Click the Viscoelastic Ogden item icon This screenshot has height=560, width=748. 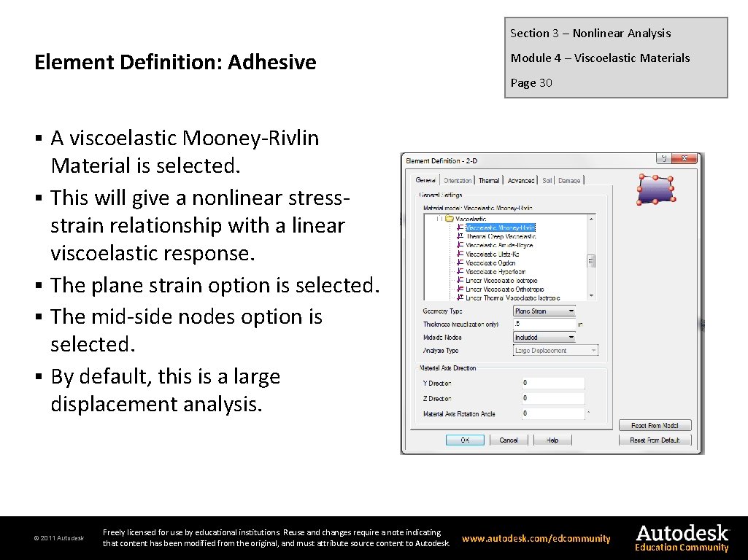click(x=460, y=262)
